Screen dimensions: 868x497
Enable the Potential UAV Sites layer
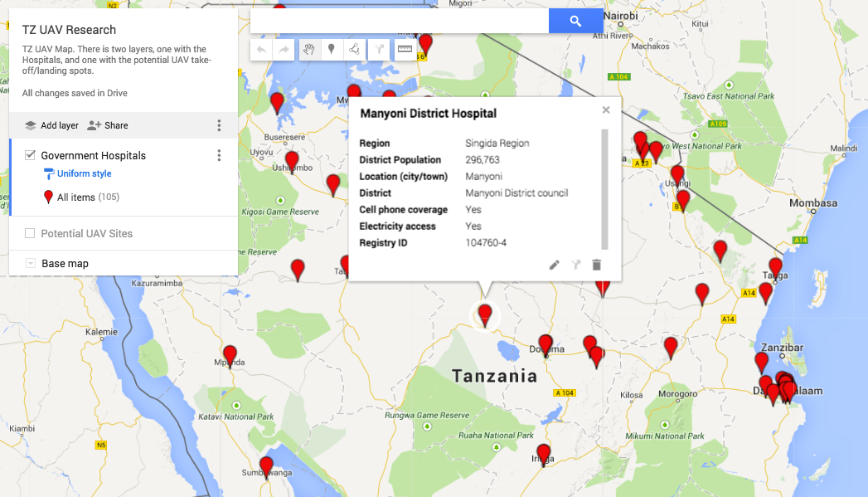[31, 234]
